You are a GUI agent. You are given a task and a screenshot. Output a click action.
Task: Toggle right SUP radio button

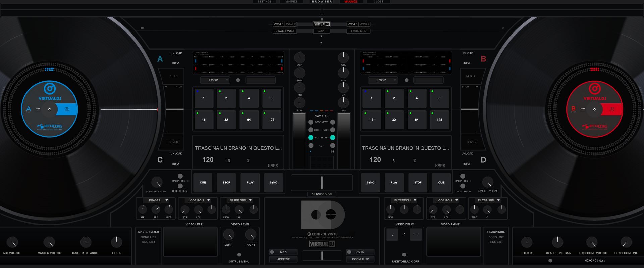coord(333,146)
